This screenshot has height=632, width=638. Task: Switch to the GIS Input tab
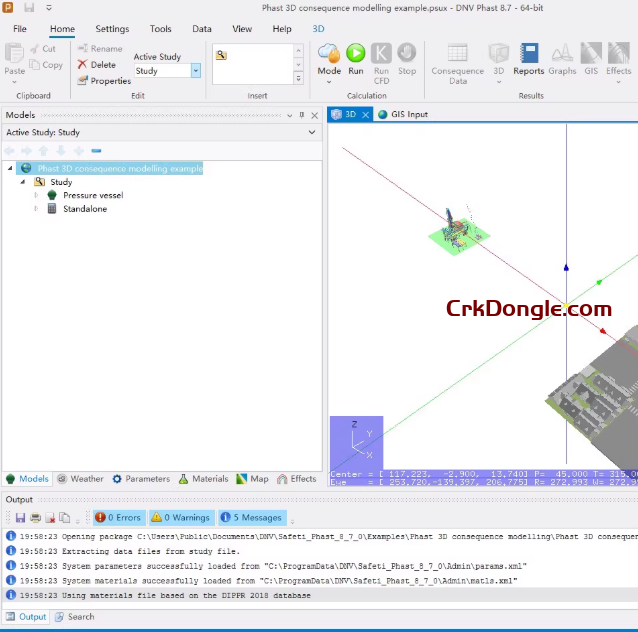pos(403,114)
